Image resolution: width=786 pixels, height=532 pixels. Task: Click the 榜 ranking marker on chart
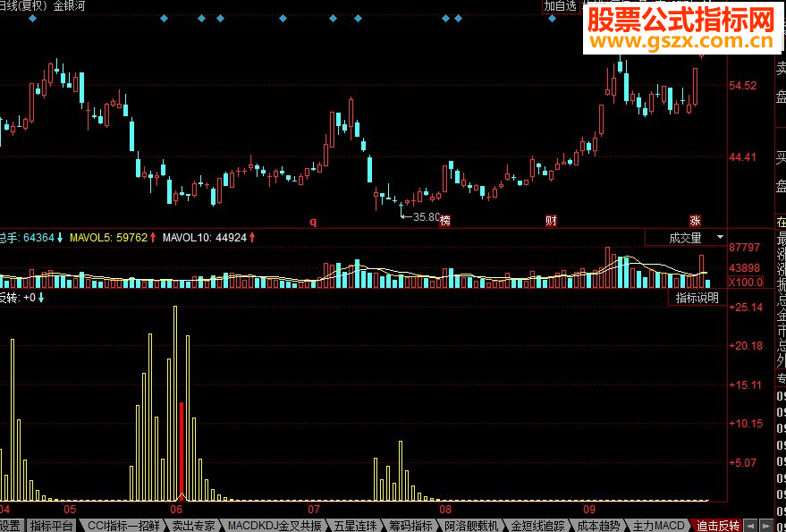(x=444, y=221)
